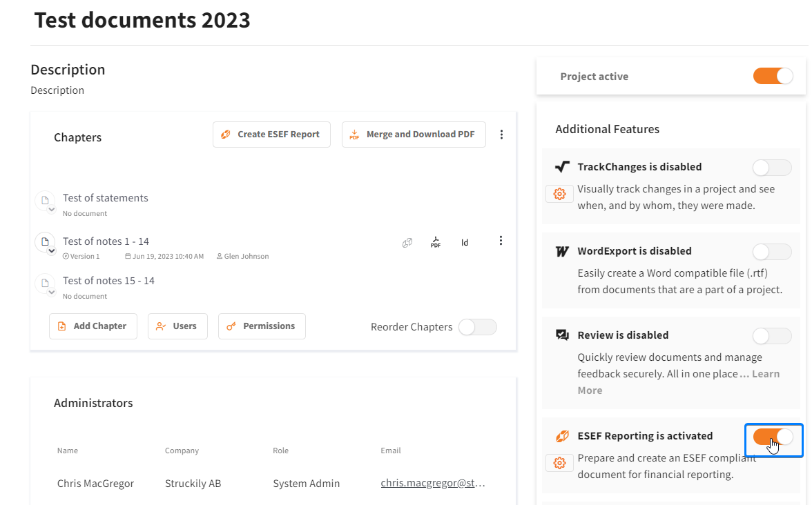
Task: Enable the Reorder Chapters switch
Action: click(x=478, y=327)
